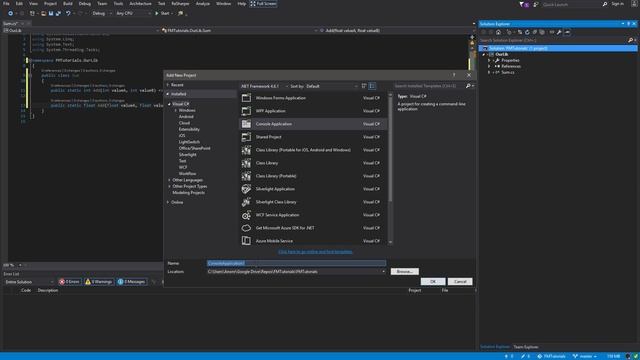Open the Analyze menu

pyautogui.click(x=202, y=4)
